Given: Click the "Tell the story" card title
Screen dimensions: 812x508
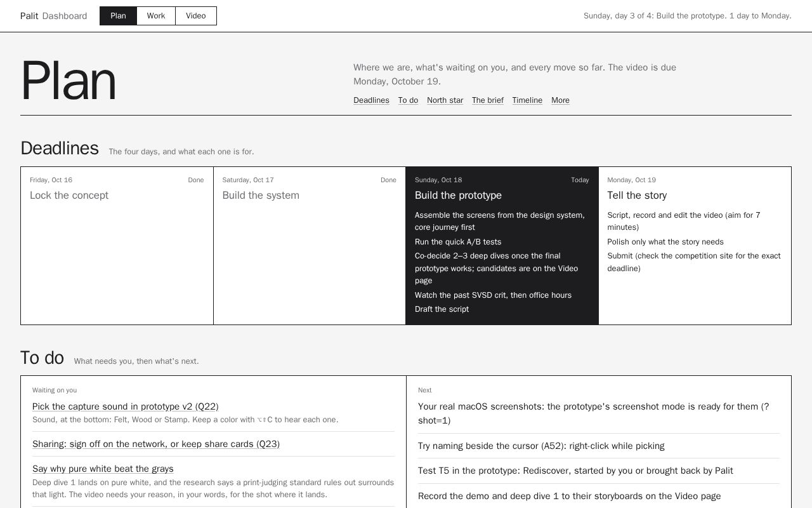Looking at the screenshot, I should [x=637, y=196].
